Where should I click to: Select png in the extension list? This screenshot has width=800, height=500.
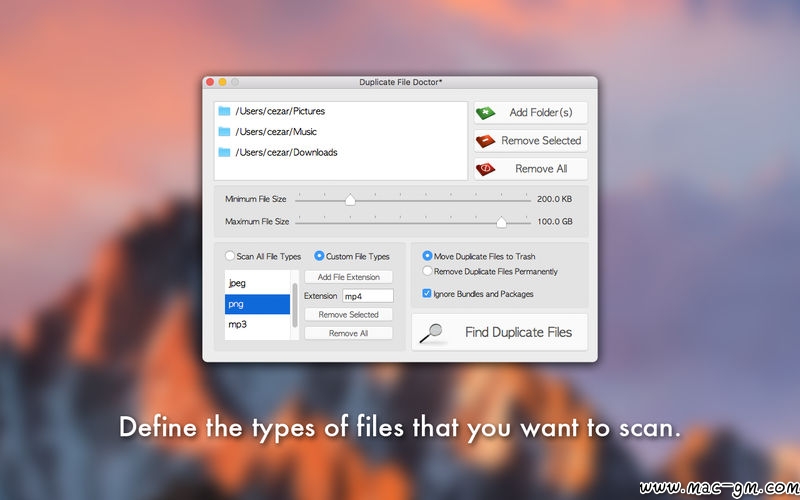(258, 304)
